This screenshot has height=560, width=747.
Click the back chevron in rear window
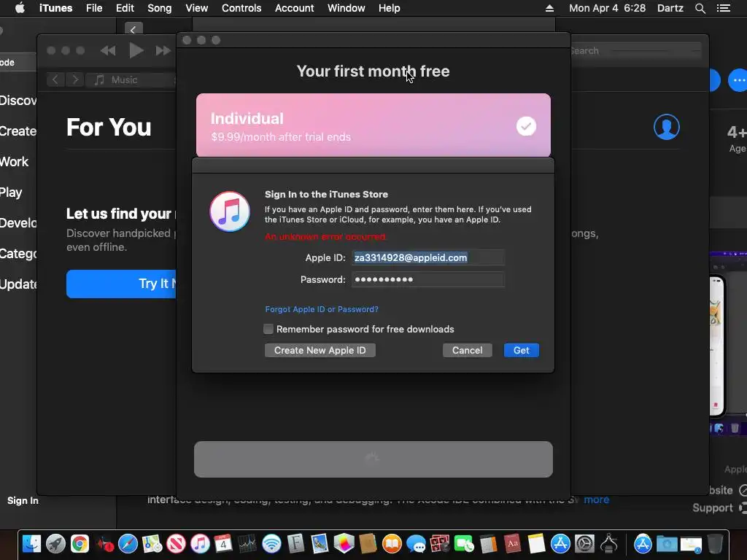click(x=133, y=29)
